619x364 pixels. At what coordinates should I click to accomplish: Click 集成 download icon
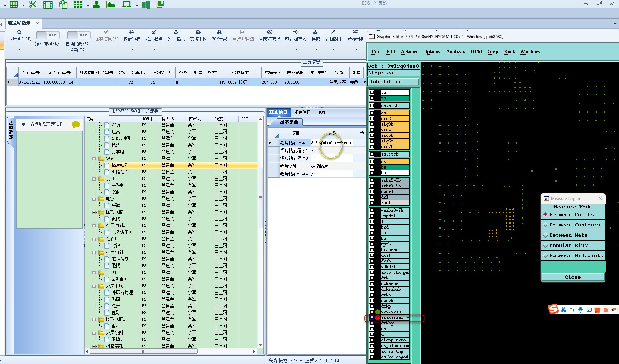coord(315,32)
